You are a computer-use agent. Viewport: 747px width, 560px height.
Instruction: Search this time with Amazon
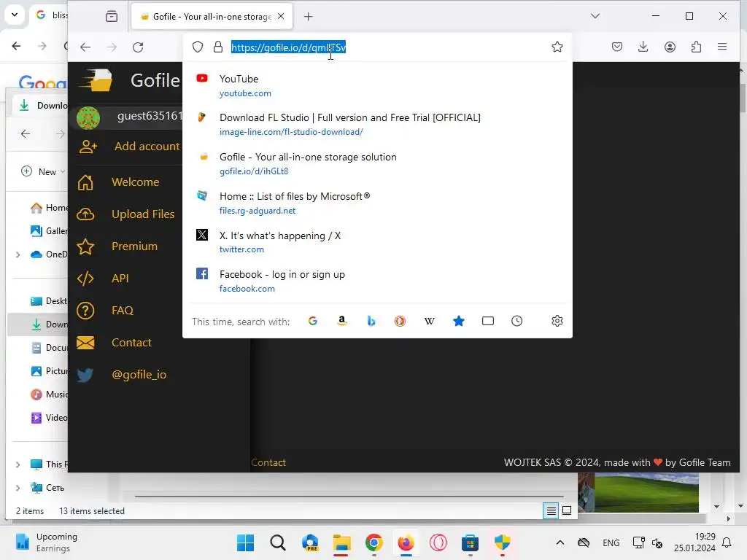click(341, 321)
